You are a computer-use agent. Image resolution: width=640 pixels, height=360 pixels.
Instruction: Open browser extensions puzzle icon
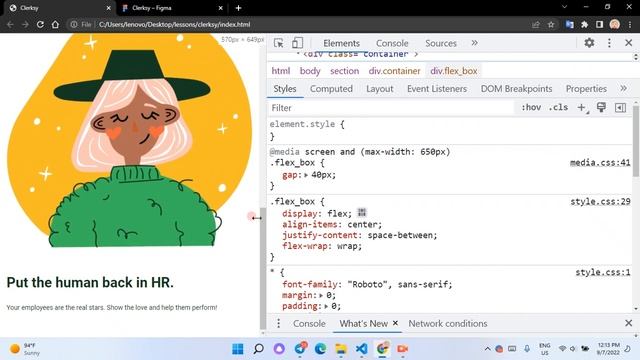584,24
